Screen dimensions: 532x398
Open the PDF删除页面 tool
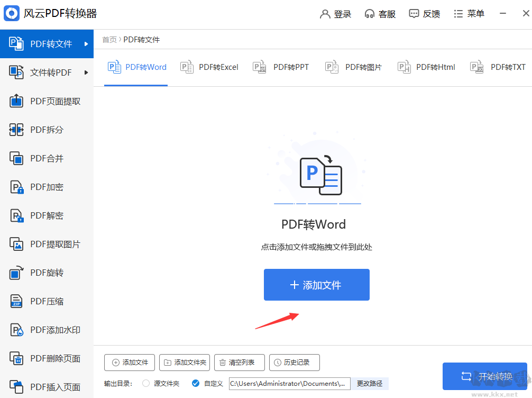click(x=47, y=358)
